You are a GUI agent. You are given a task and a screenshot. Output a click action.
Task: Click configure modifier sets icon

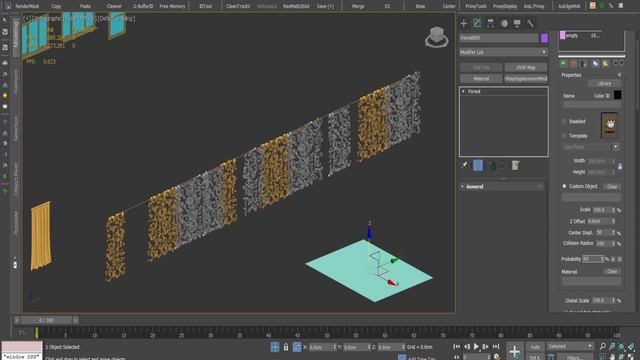(516, 165)
